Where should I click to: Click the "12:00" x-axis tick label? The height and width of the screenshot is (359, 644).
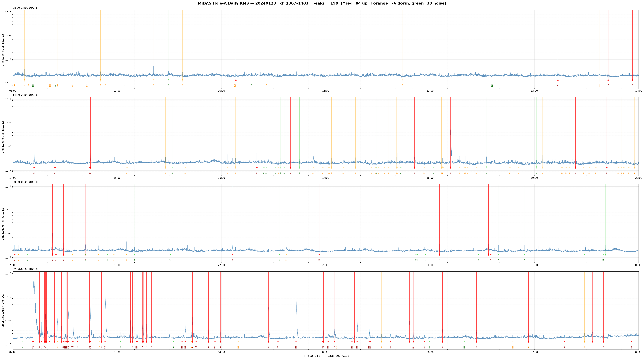(430, 91)
